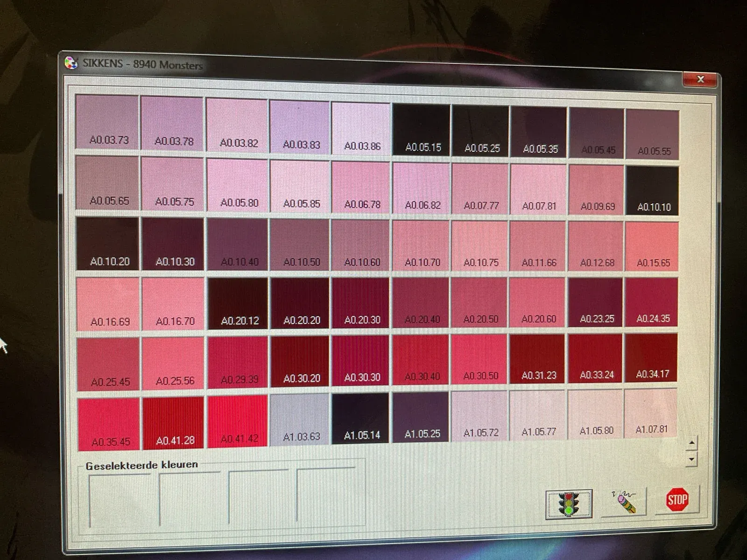Select the dark maroon A0.20.12 swatch
The image size is (747, 560).
coord(238,304)
